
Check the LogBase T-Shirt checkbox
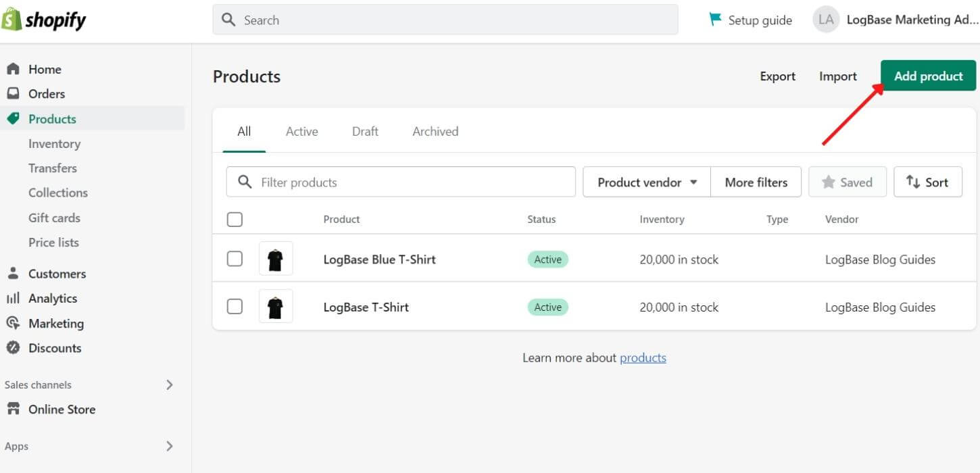pyautogui.click(x=235, y=306)
